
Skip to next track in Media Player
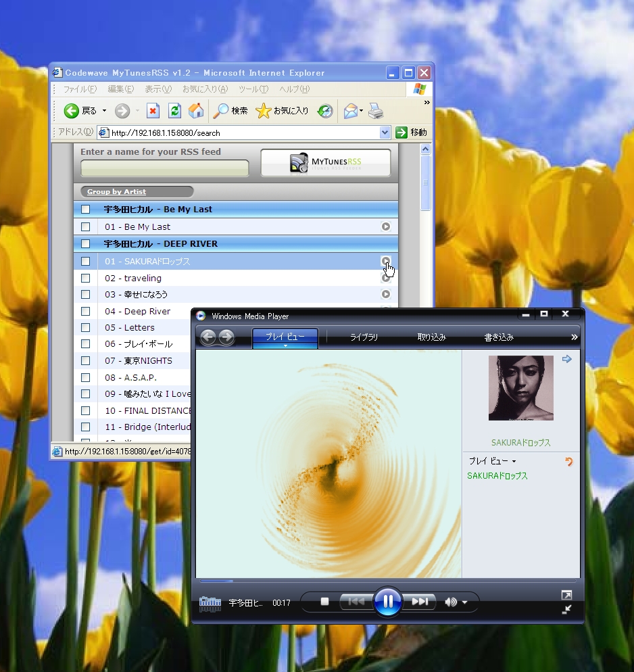pos(420,602)
